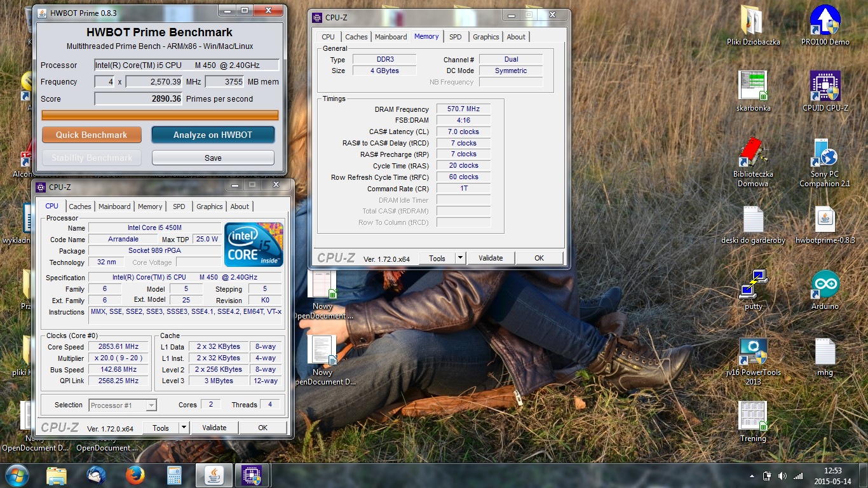Click the Level 3 cache value 3 MBytes
The width and height of the screenshot is (868, 488).
218,381
